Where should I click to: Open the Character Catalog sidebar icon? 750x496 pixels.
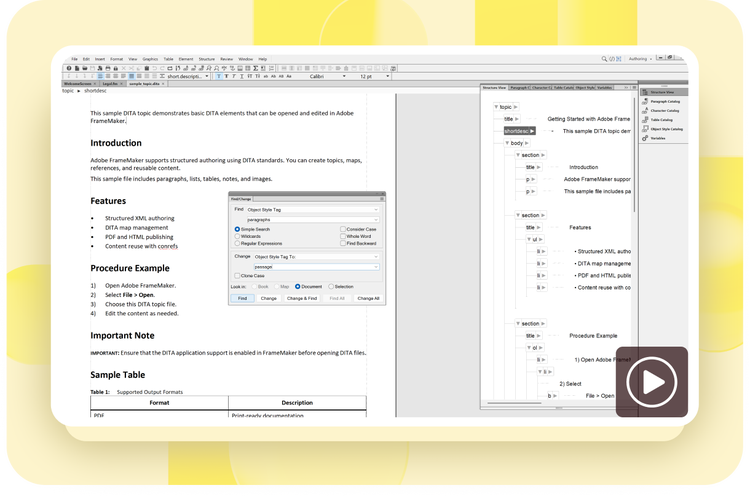click(x=645, y=110)
